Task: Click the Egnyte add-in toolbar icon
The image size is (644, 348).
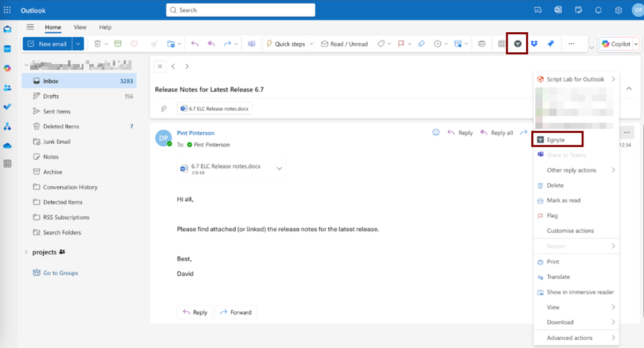Action: [518, 44]
